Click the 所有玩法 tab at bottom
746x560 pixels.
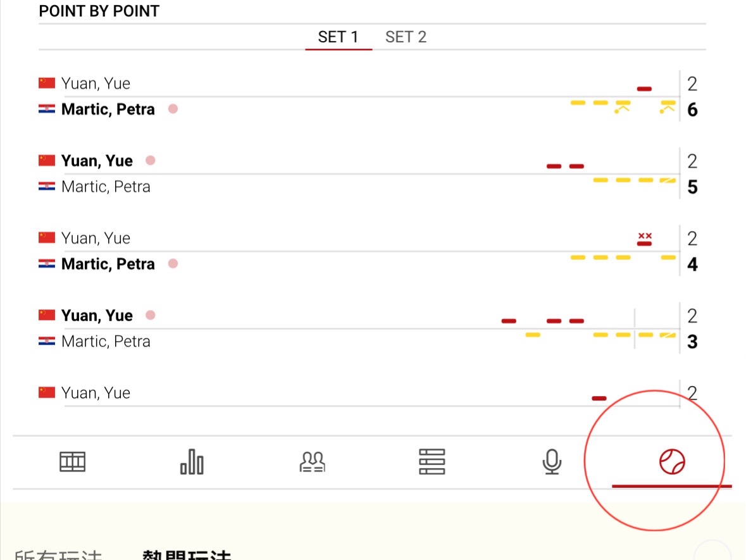(x=58, y=556)
